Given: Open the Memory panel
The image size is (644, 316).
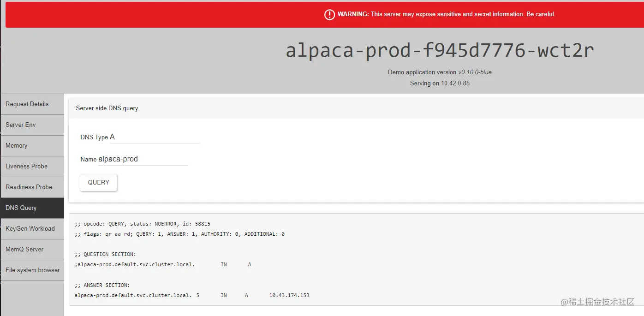Looking at the screenshot, I should click(x=16, y=145).
